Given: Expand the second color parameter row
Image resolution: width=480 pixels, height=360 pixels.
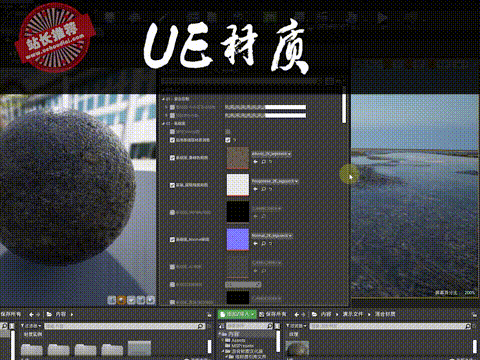Looking at the screenshot, I should tap(167, 115).
